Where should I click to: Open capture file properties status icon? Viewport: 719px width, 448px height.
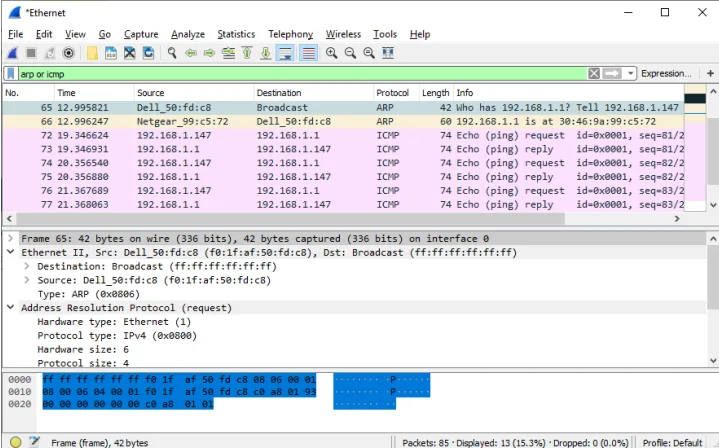pos(34,442)
